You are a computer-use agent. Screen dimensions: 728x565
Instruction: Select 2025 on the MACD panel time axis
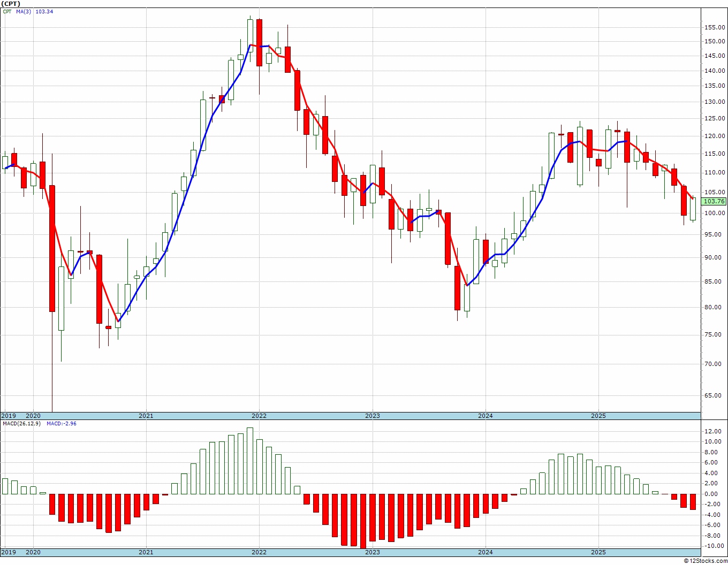coord(598,553)
